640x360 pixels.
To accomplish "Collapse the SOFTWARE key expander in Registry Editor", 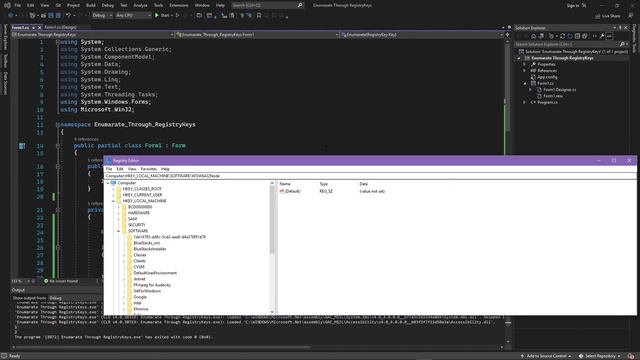I will 119,231.
